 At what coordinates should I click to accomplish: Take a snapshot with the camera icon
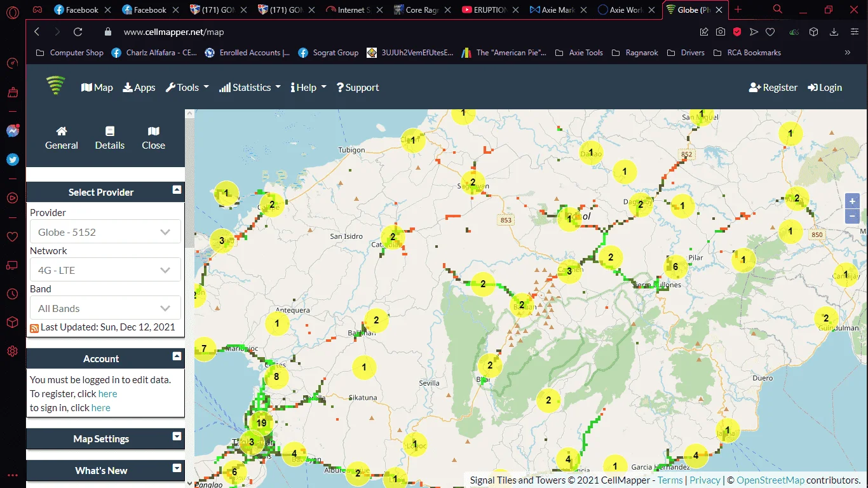click(x=721, y=32)
